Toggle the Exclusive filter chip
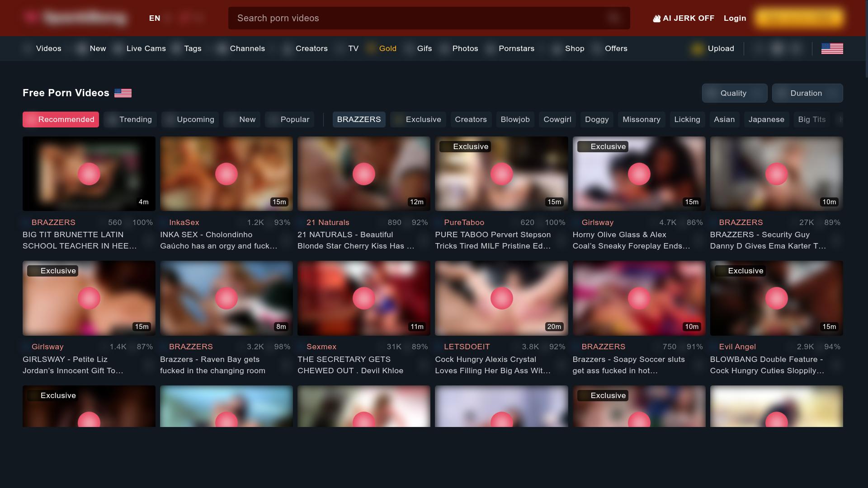 click(418, 120)
